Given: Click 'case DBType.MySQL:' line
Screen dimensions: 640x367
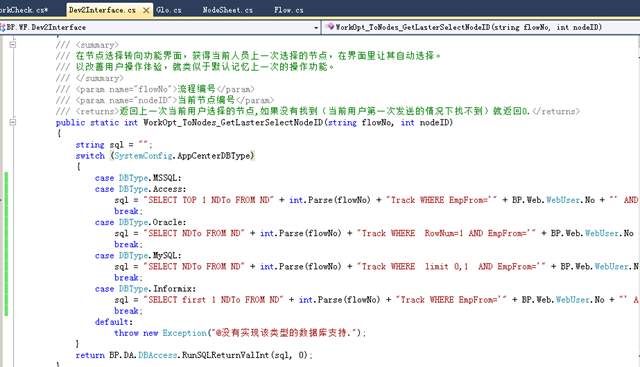Looking at the screenshot, I should pos(138,256).
